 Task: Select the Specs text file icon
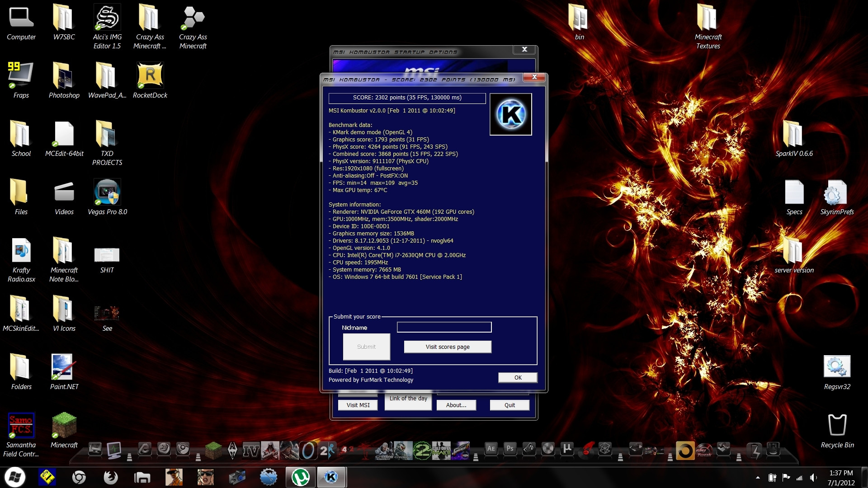tap(794, 197)
